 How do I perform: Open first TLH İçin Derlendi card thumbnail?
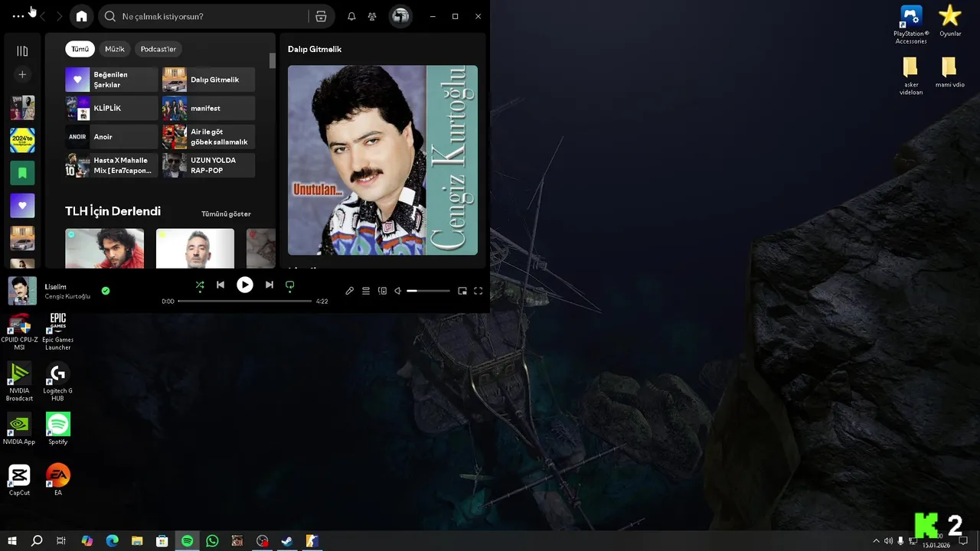click(104, 248)
